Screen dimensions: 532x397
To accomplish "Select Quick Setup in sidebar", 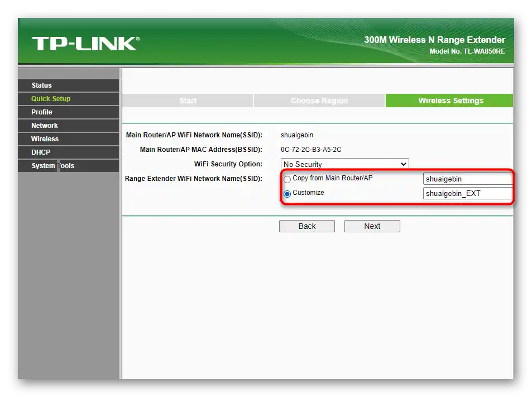I will point(68,99).
